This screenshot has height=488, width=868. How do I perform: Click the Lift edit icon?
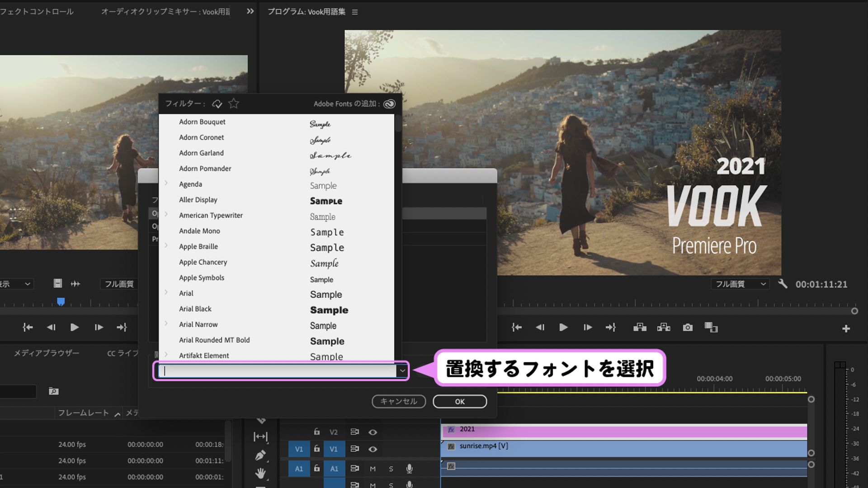(x=641, y=327)
